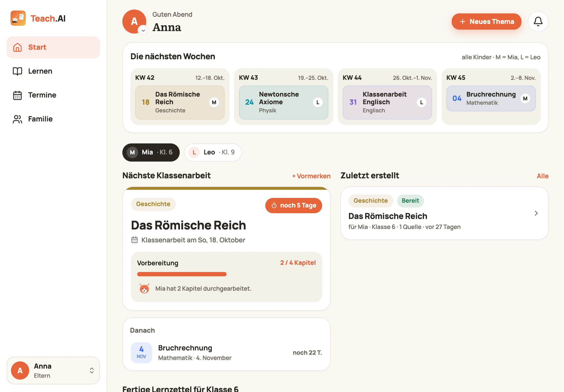Expand the profile chevron under header avatar
Viewport: 564px width, 392px height.
(x=143, y=30)
